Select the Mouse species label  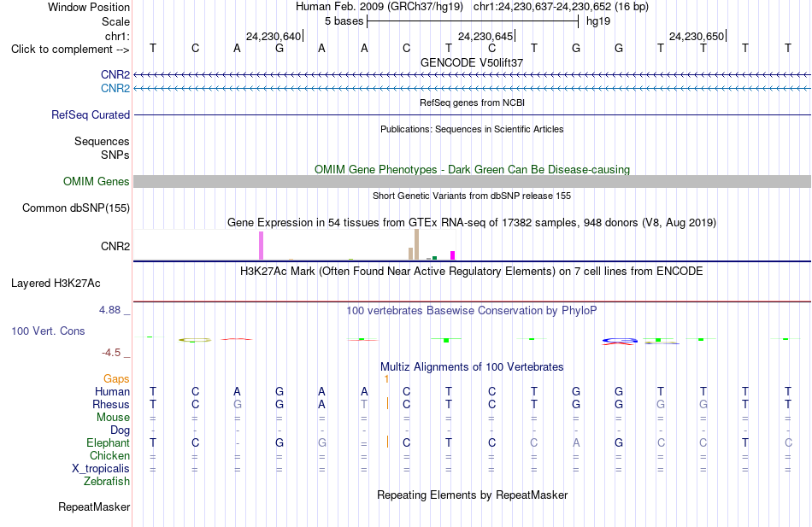(x=113, y=418)
